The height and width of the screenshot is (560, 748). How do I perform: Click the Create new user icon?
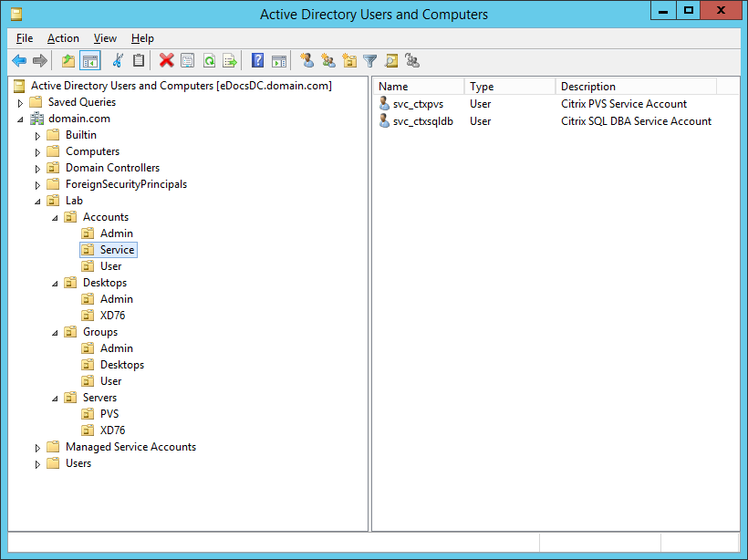tap(306, 61)
